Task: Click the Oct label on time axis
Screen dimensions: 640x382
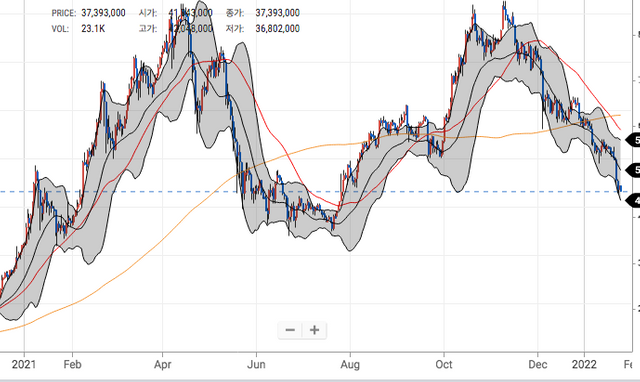Action: [444, 364]
